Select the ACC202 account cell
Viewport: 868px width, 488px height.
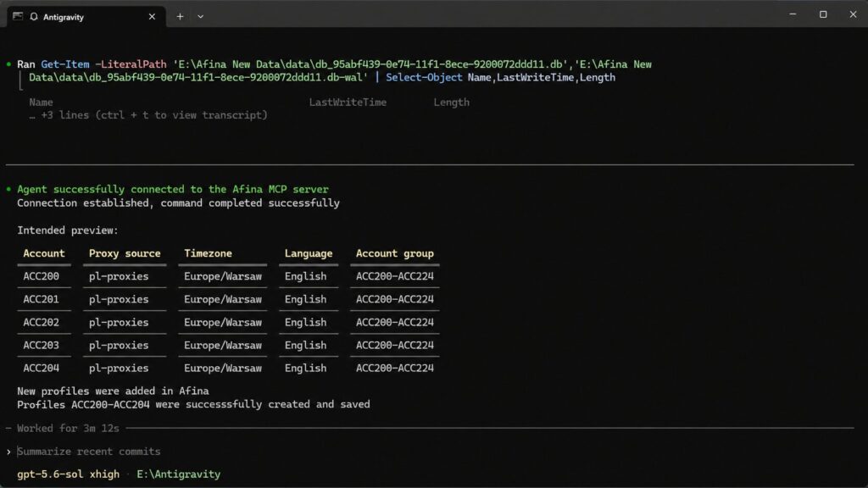41,322
